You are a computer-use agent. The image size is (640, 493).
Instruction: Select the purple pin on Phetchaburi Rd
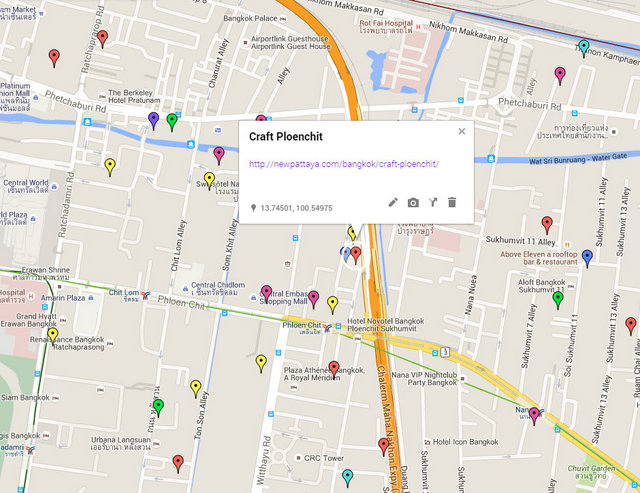tap(153, 121)
